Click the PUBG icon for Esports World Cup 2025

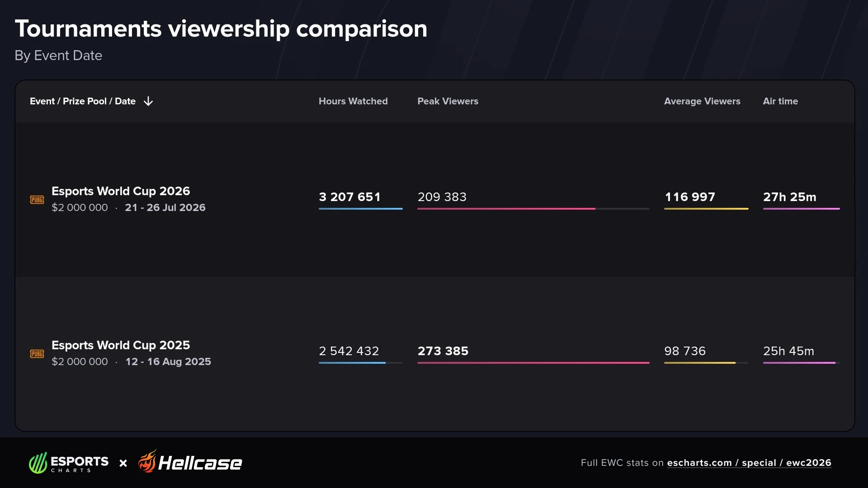(x=37, y=354)
